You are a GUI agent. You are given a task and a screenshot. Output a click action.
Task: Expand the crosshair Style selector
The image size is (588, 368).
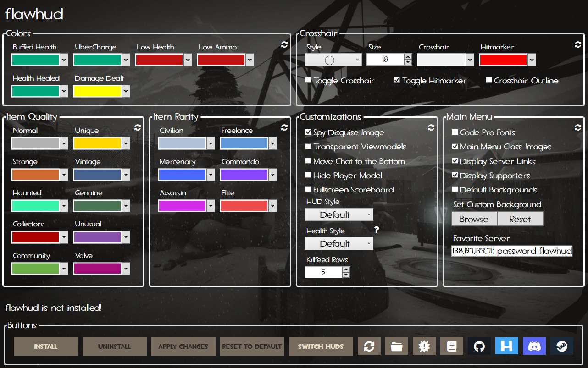[333, 60]
